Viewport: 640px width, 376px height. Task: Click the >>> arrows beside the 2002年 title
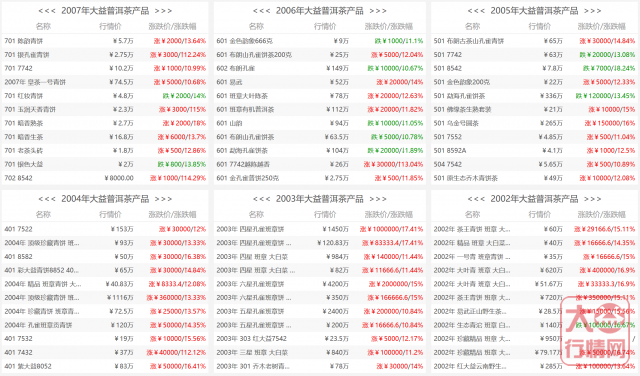[x=593, y=199]
